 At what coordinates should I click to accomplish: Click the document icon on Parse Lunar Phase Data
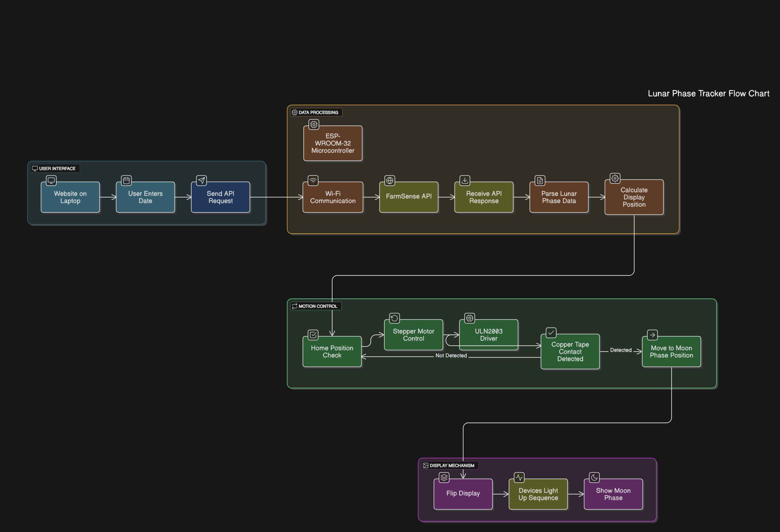coord(540,180)
